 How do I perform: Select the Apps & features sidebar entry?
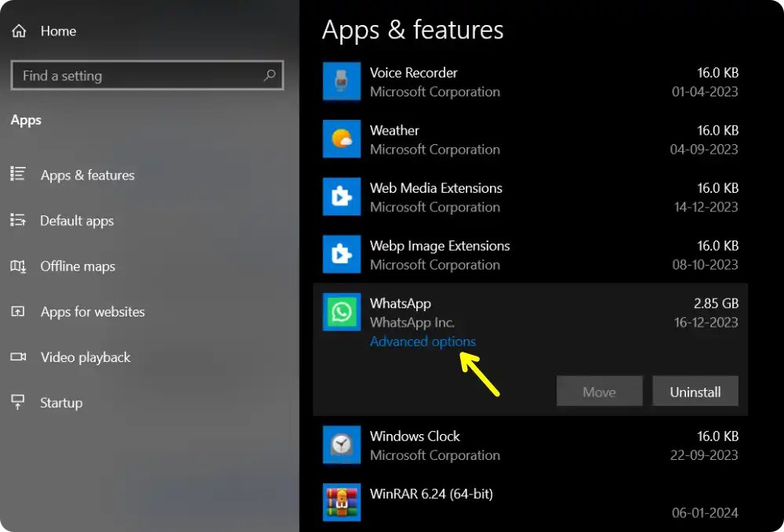(87, 176)
